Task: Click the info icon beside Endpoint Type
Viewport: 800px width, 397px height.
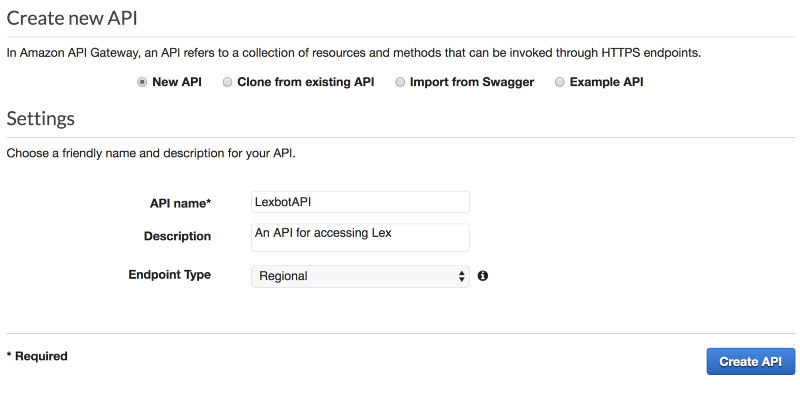Action: (483, 276)
